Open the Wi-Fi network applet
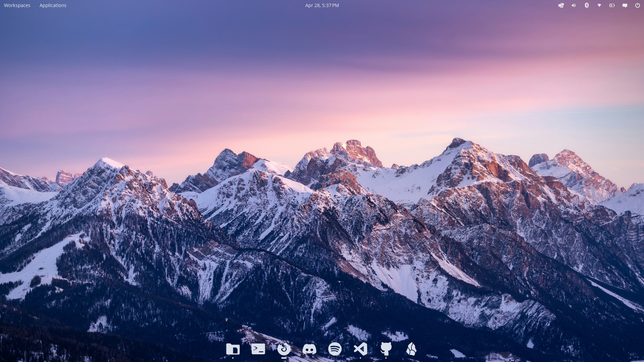Screen dimensions: 644x362 (x=599, y=5)
